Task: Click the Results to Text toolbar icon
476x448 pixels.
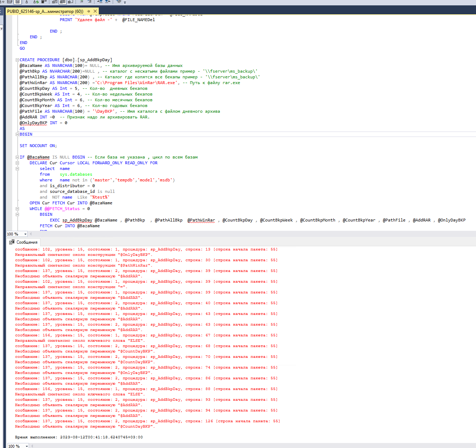Action: pos(54,2)
